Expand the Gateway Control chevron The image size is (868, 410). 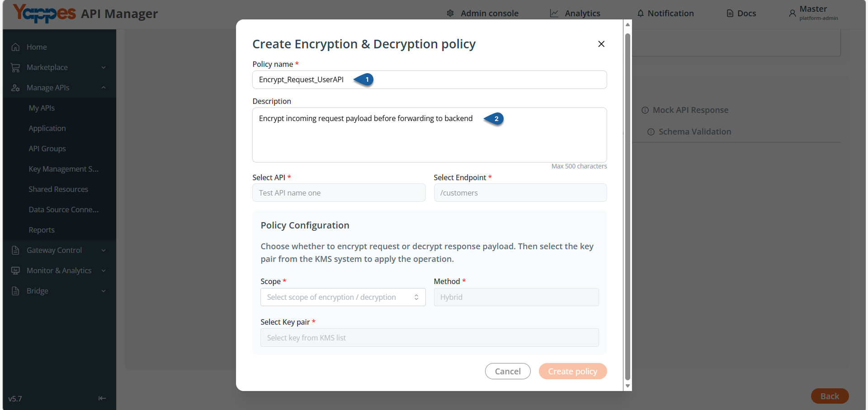tap(104, 250)
